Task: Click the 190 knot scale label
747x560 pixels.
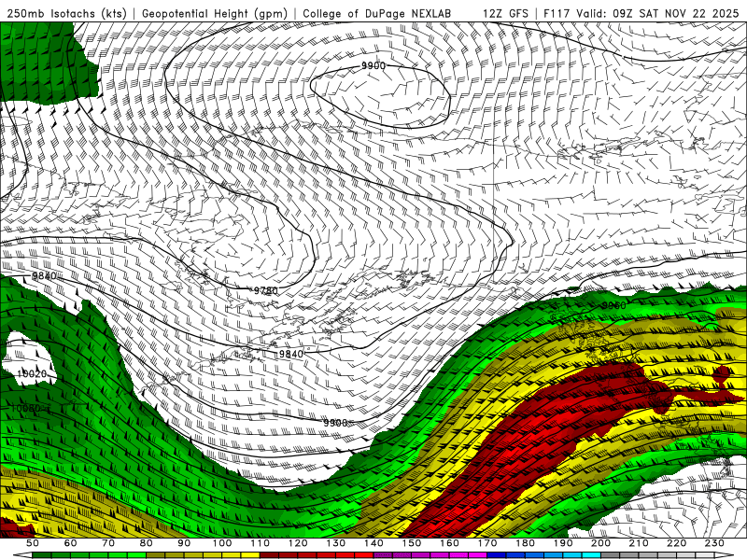Action: tap(563, 543)
